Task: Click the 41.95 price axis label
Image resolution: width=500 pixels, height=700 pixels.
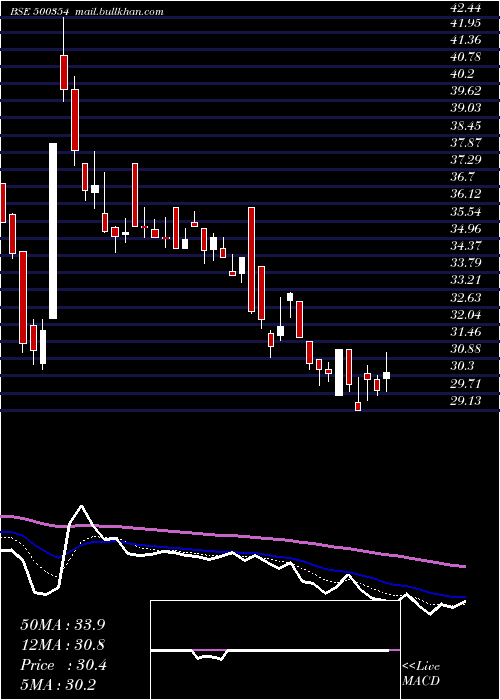Action: coord(466,23)
